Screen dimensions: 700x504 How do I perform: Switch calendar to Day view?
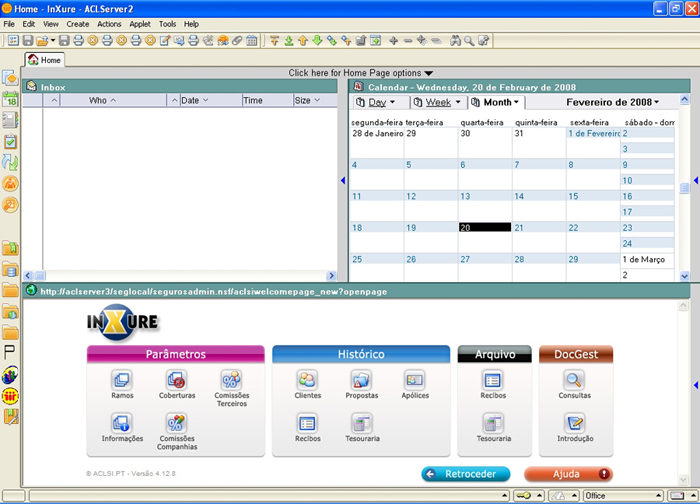(380, 102)
